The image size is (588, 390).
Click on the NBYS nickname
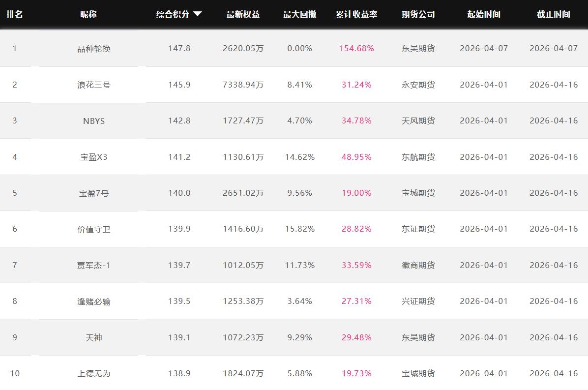pyautogui.click(x=94, y=121)
